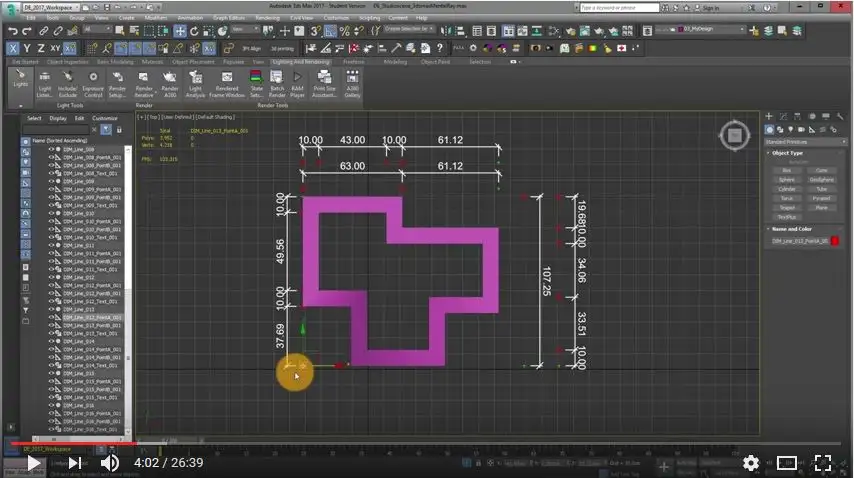Enter fullscreen in the video player
The image size is (854, 478).
pyautogui.click(x=822, y=463)
